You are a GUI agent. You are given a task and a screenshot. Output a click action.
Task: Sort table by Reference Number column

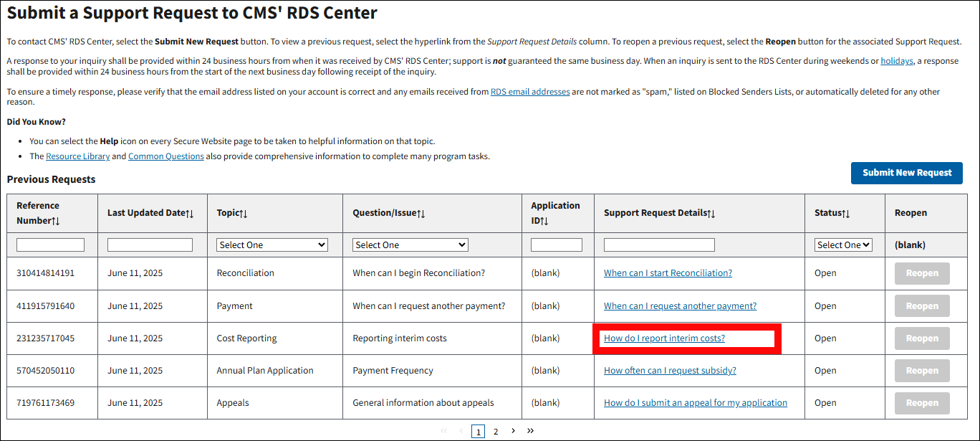(56, 221)
